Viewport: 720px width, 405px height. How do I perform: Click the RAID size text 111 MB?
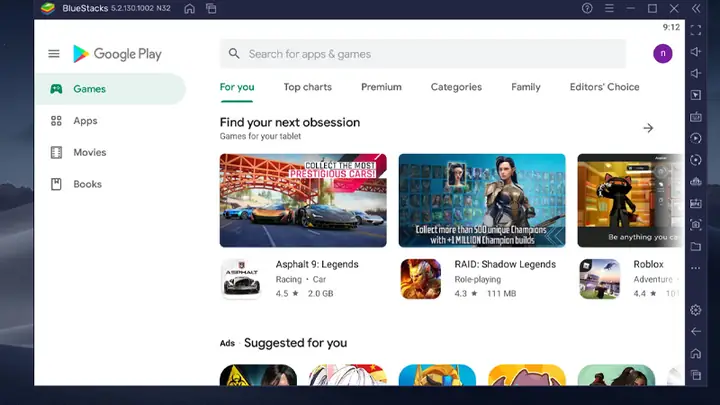click(x=501, y=293)
